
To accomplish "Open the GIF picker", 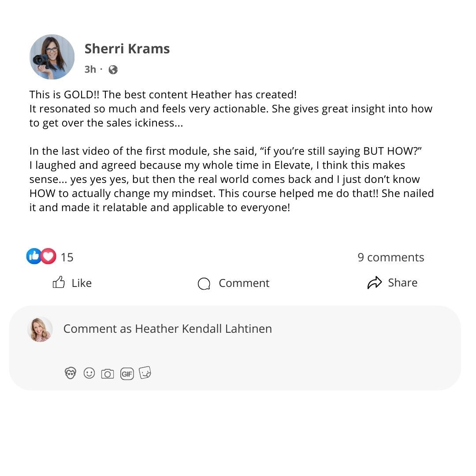I will pos(127,374).
